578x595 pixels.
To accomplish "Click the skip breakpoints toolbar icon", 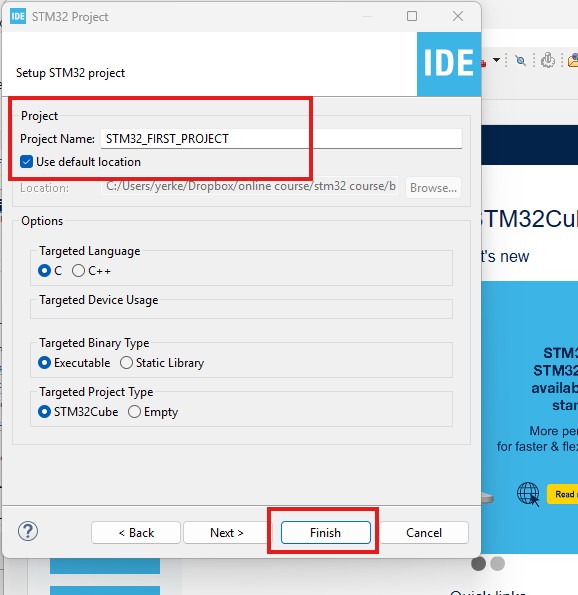I will pyautogui.click(x=521, y=60).
